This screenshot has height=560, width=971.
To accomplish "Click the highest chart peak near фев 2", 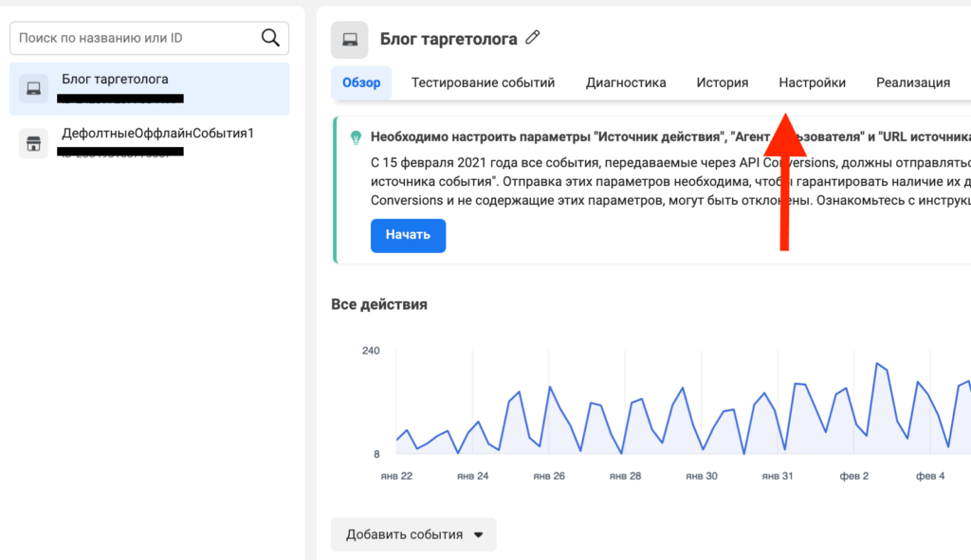I will (878, 363).
